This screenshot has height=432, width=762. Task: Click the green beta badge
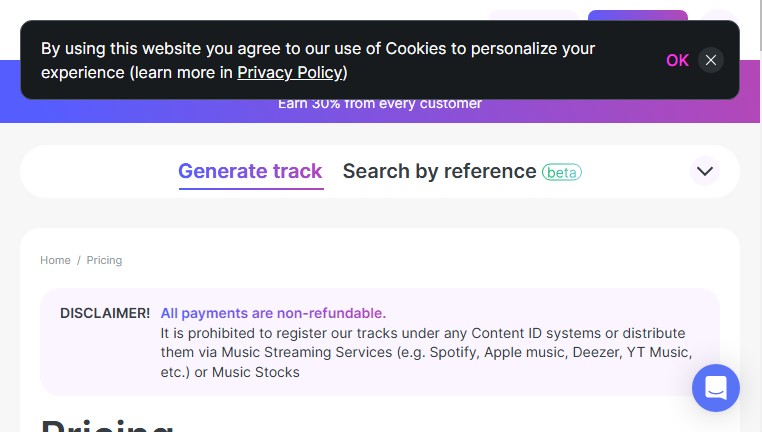point(562,173)
